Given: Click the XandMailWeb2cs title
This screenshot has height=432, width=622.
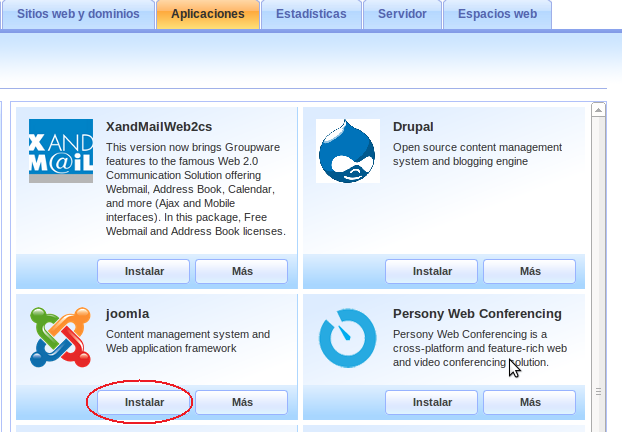Looking at the screenshot, I should tap(159, 127).
